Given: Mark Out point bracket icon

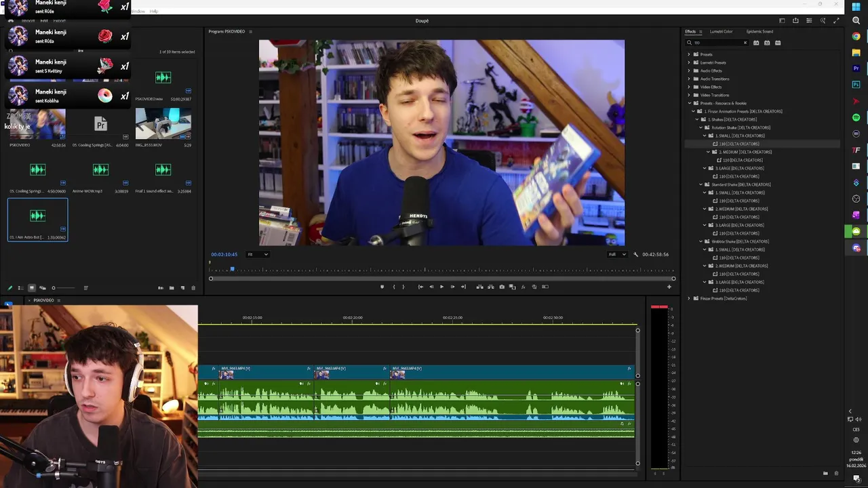Looking at the screenshot, I should click(403, 287).
